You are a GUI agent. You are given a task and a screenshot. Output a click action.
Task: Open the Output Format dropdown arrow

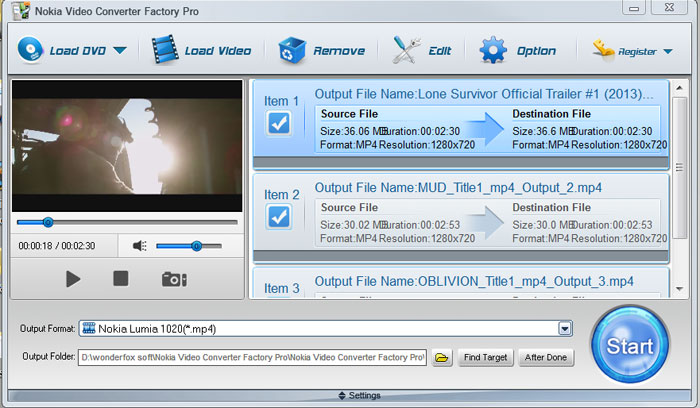pyautogui.click(x=565, y=329)
